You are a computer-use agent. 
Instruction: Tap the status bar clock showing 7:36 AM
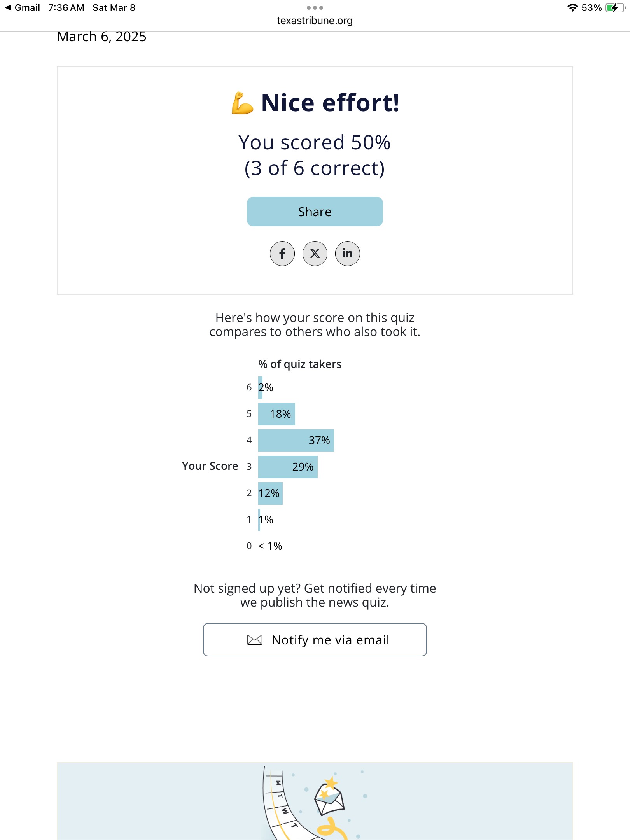coord(66,8)
